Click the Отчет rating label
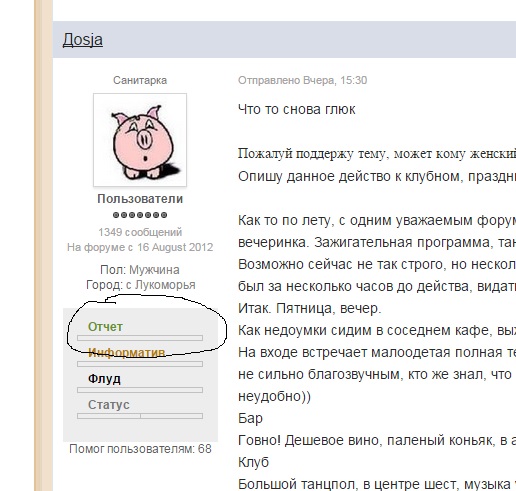The image size is (516, 491). point(105,327)
